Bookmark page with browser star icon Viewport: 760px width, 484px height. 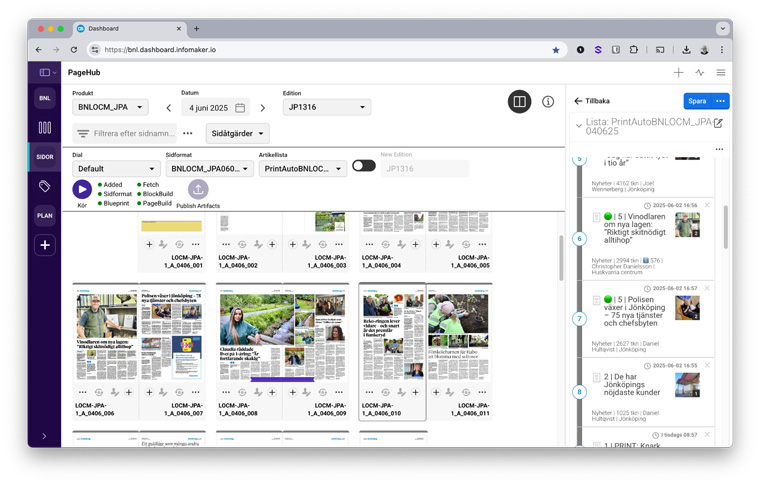556,50
